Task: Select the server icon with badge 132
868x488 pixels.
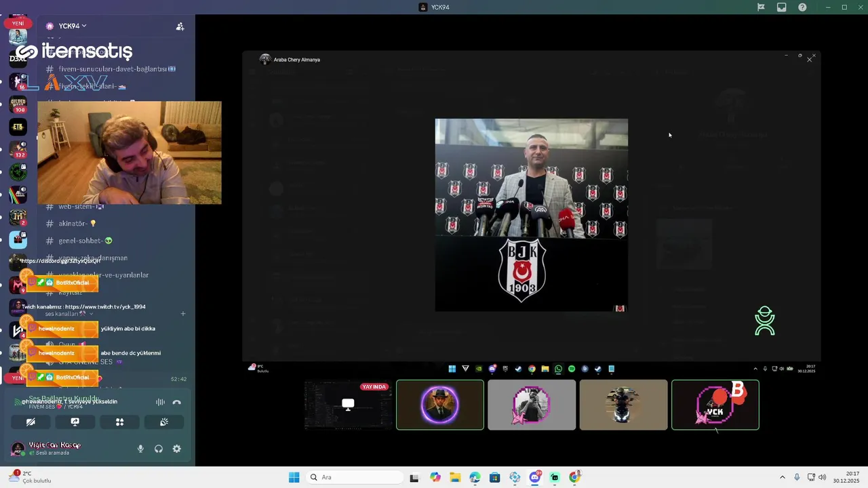Action: [x=18, y=149]
